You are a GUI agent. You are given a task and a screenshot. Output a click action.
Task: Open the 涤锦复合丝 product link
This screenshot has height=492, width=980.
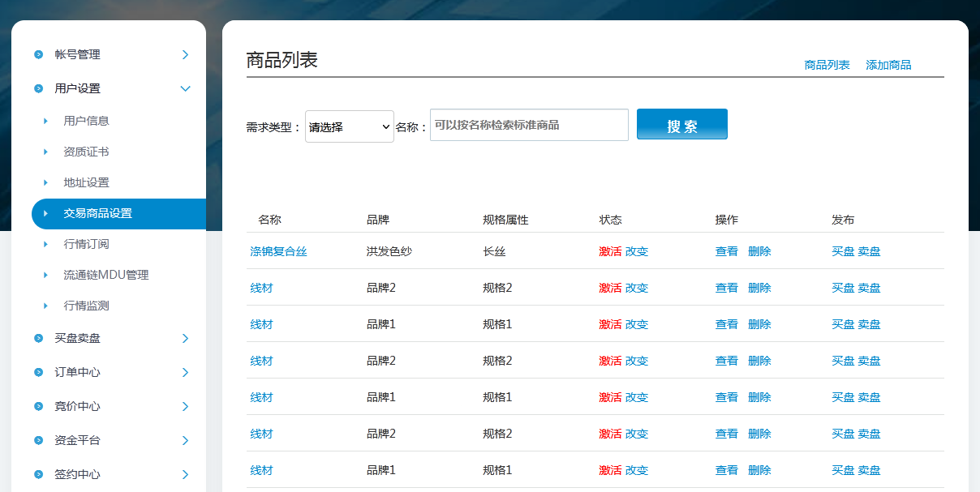[x=278, y=251]
